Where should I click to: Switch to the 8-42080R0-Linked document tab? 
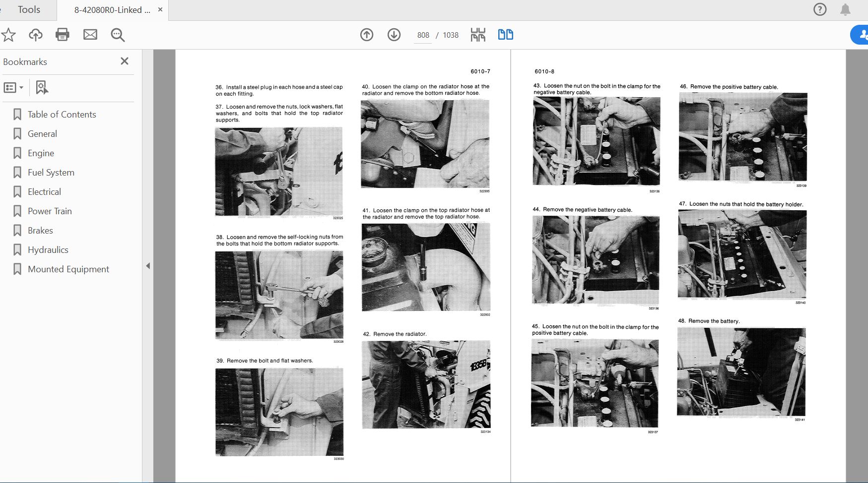click(112, 10)
